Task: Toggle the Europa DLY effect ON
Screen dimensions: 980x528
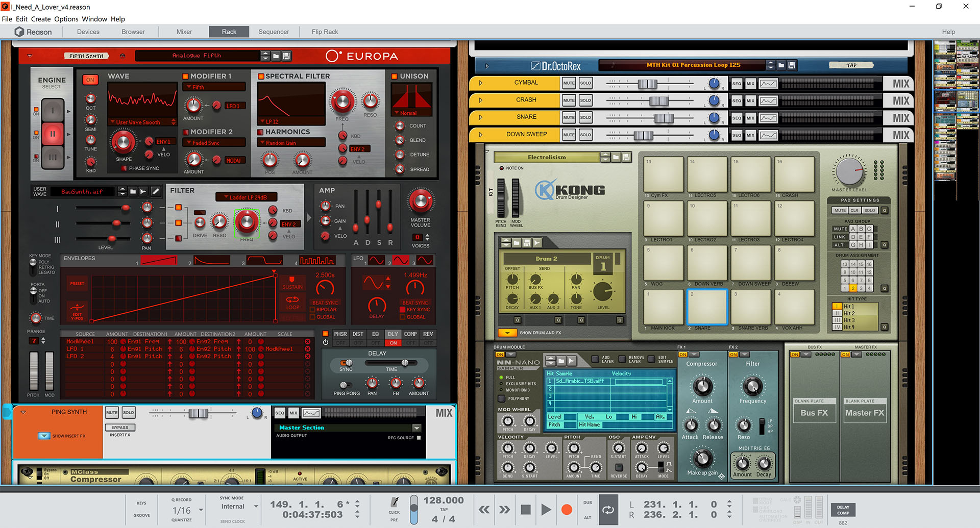Action: point(393,343)
